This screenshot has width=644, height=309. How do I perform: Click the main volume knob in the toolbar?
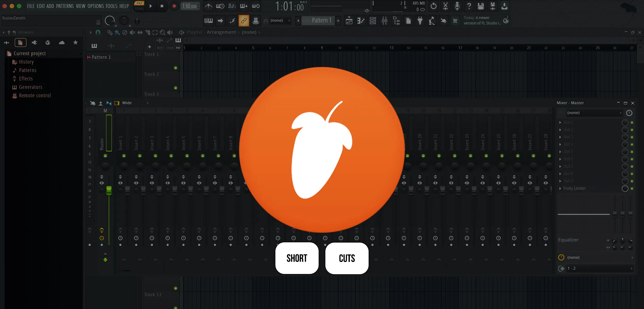(x=110, y=21)
